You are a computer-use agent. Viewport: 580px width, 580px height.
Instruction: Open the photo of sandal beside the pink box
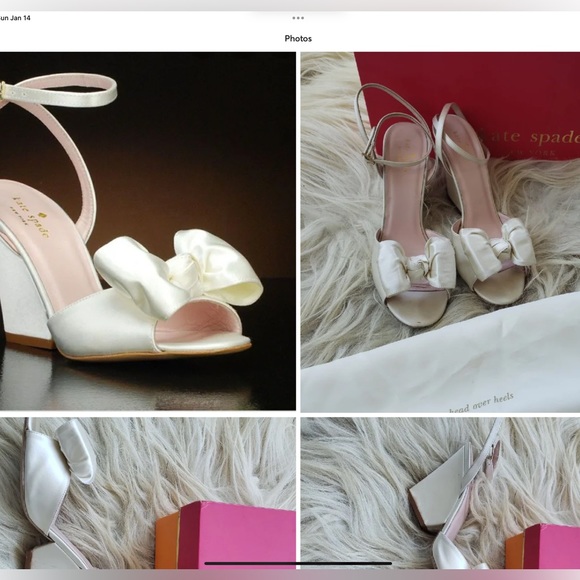(148, 493)
